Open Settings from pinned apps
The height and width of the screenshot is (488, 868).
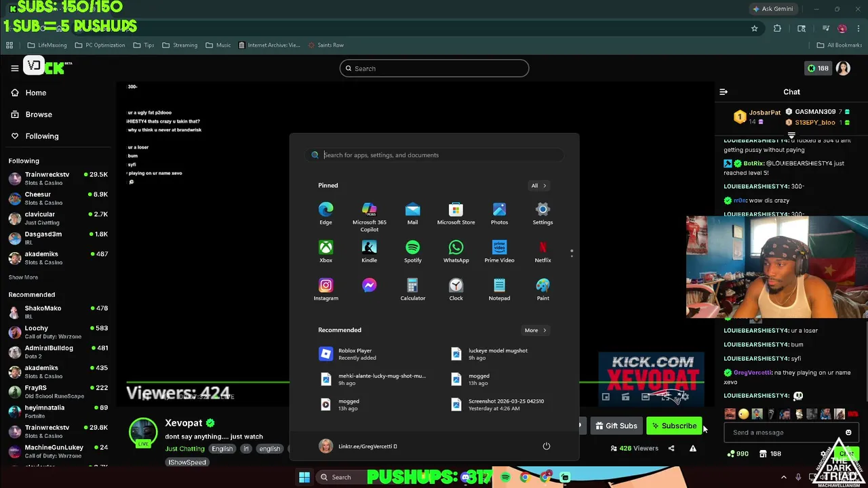pyautogui.click(x=542, y=213)
